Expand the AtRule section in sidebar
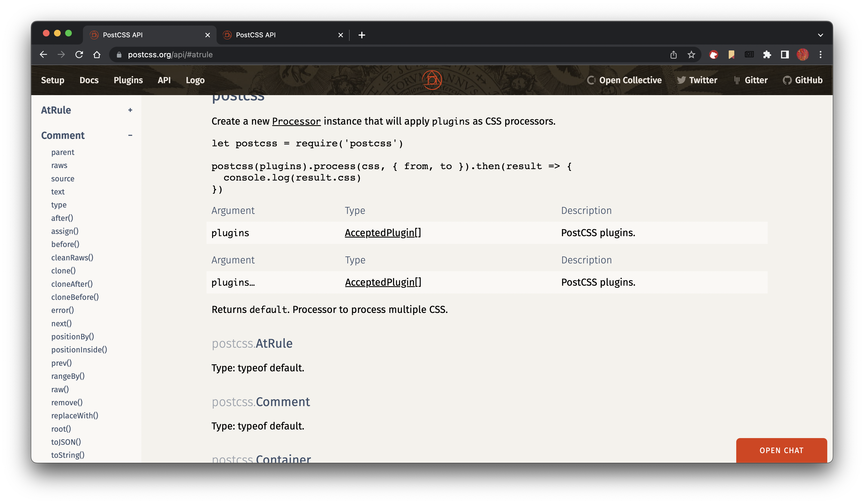 pos(130,110)
